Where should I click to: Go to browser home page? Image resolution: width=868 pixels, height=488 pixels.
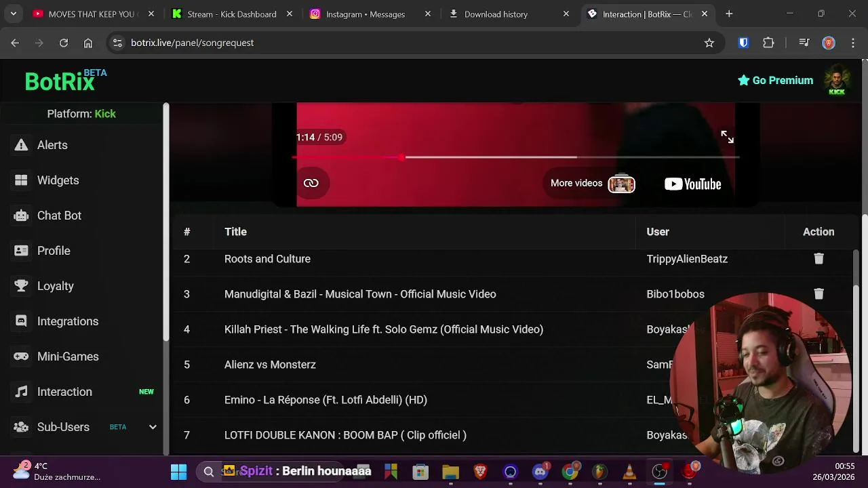(x=88, y=43)
